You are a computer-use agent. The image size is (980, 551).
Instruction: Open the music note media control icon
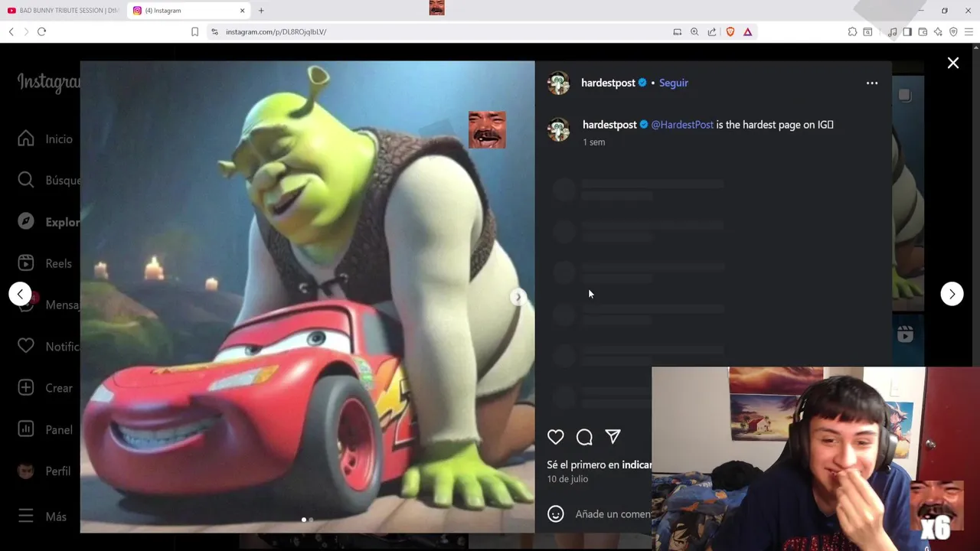892,31
